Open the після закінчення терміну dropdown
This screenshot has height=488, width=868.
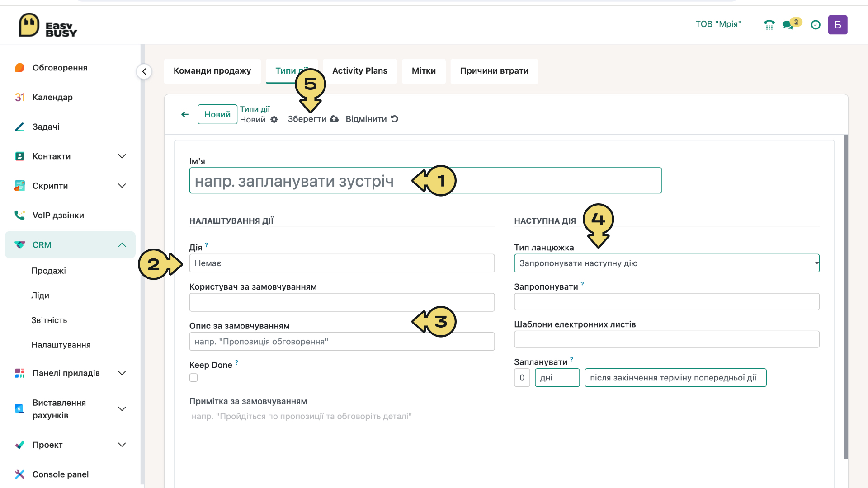(x=675, y=378)
